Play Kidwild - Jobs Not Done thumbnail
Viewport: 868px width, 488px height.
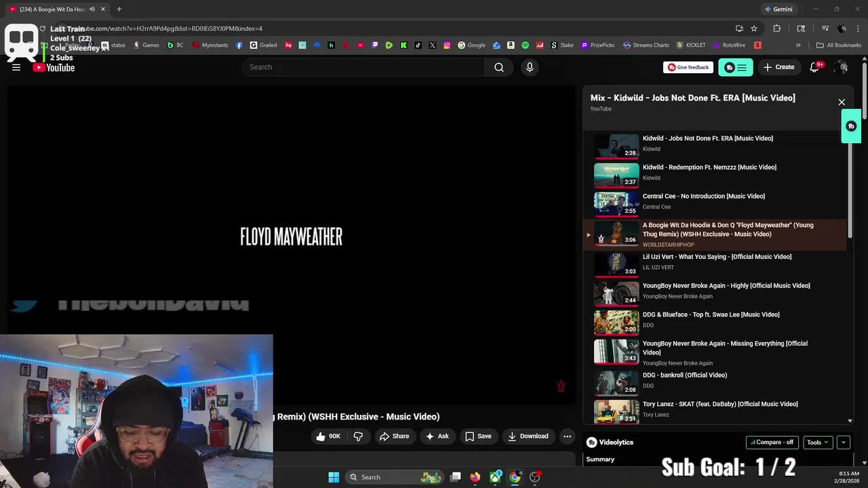(616, 146)
